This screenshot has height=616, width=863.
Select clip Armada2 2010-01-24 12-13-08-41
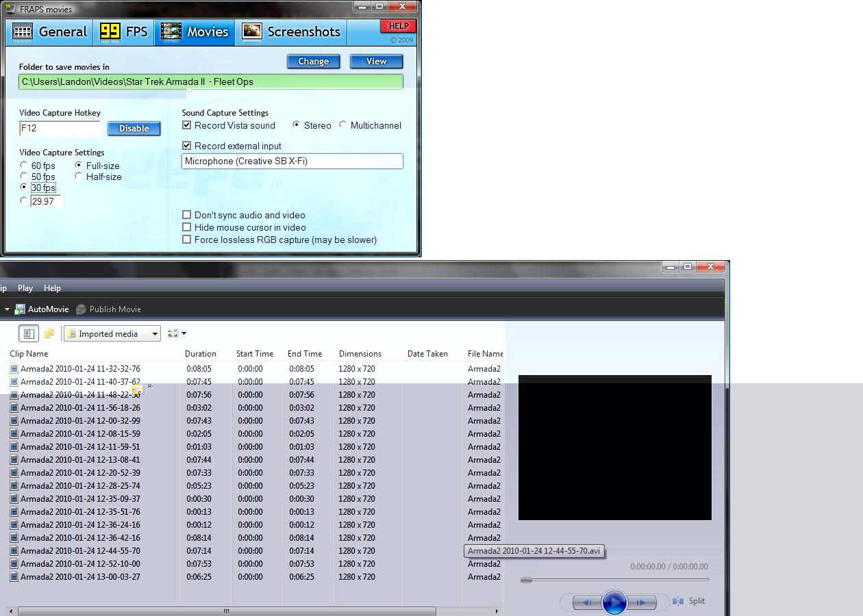[x=80, y=460]
